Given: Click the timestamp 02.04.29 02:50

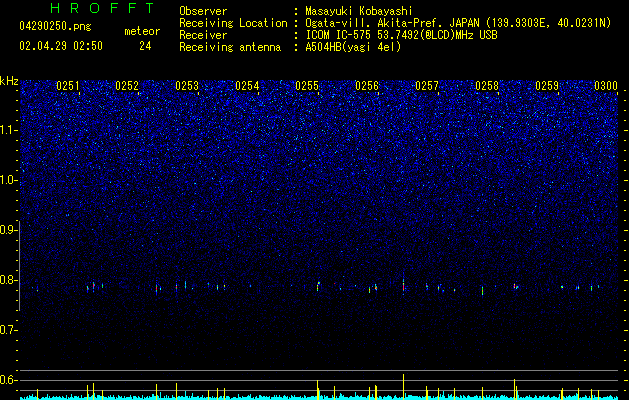Looking at the screenshot, I should [x=61, y=46].
